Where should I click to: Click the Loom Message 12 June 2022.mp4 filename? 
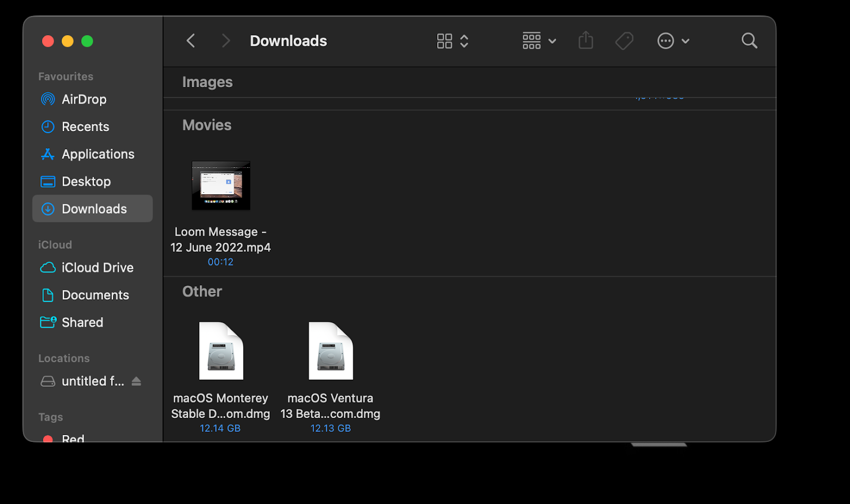point(220,240)
